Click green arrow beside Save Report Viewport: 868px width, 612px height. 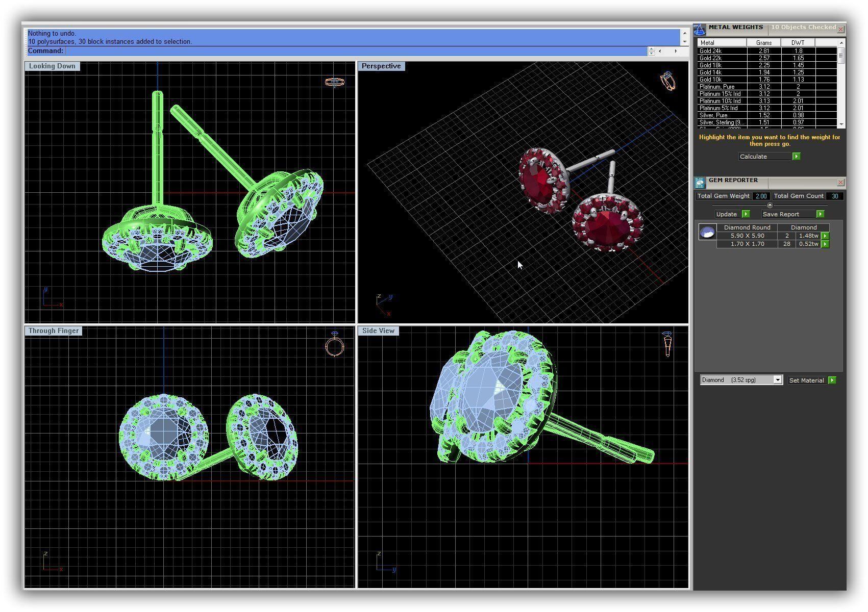tap(820, 214)
